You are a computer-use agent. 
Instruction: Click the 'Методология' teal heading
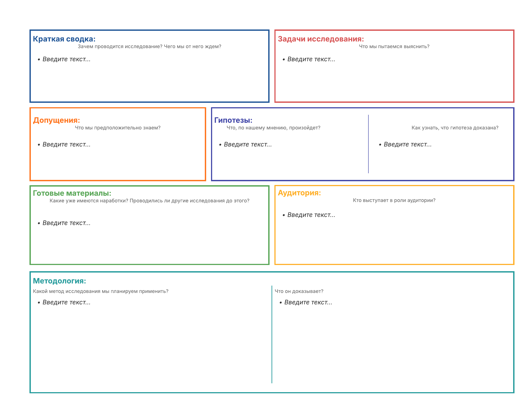(x=59, y=281)
